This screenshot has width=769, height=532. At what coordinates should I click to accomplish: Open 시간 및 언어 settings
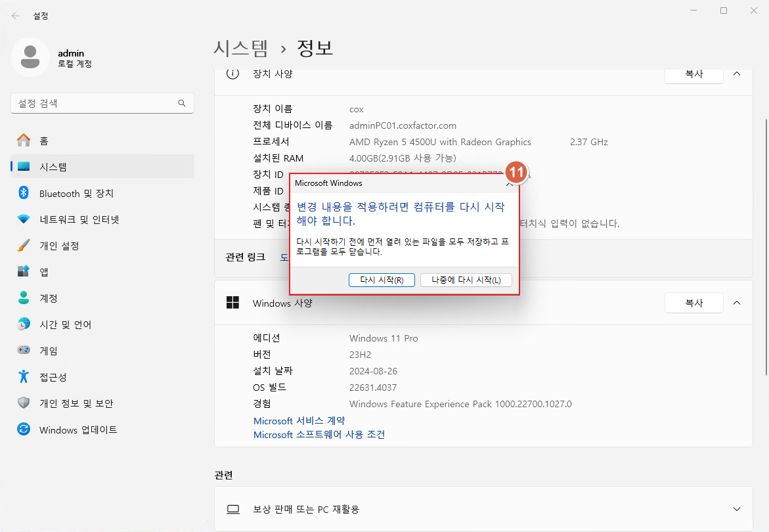(x=102, y=324)
